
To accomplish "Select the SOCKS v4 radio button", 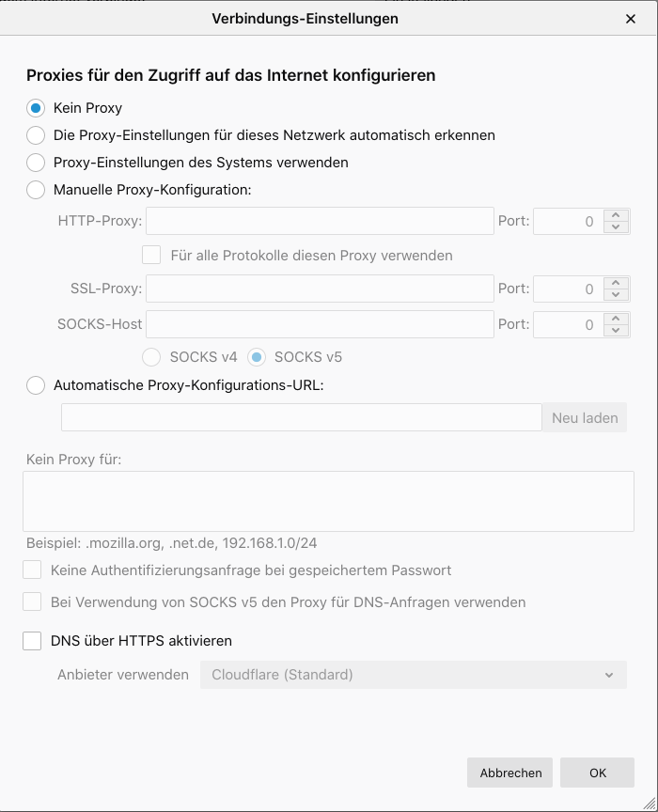I will pos(151,357).
